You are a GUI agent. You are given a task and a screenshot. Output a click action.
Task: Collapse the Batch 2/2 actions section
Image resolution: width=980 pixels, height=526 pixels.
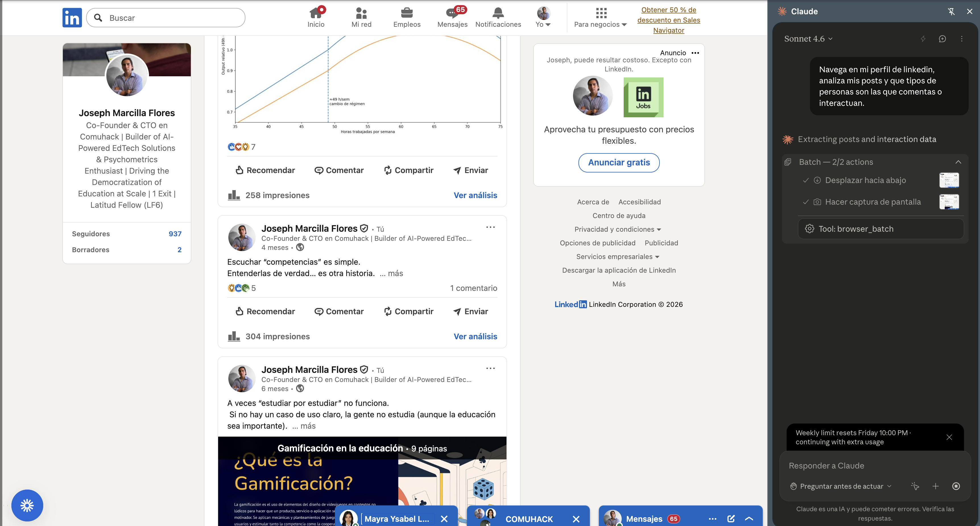click(958, 162)
